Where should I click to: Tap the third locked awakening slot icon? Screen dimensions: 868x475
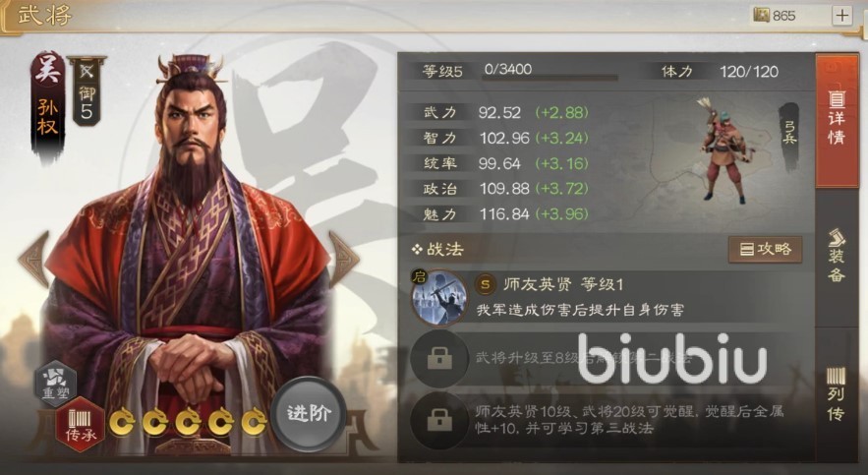coord(439,420)
